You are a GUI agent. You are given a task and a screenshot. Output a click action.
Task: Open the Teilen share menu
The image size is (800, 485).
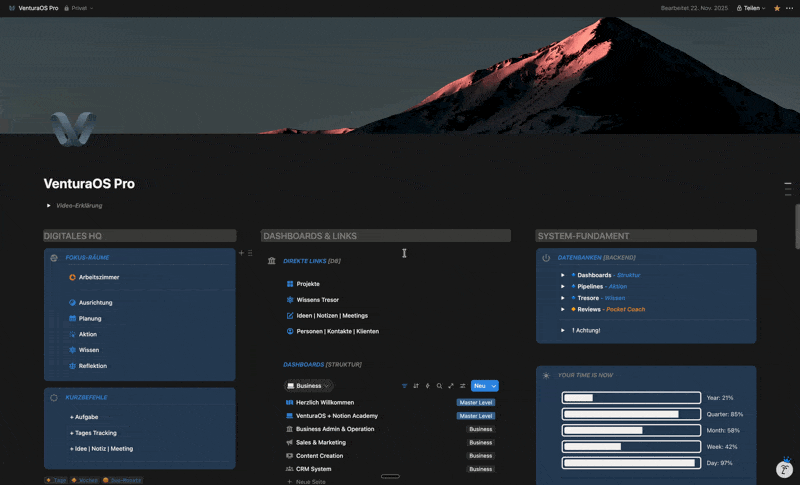pyautogui.click(x=751, y=8)
